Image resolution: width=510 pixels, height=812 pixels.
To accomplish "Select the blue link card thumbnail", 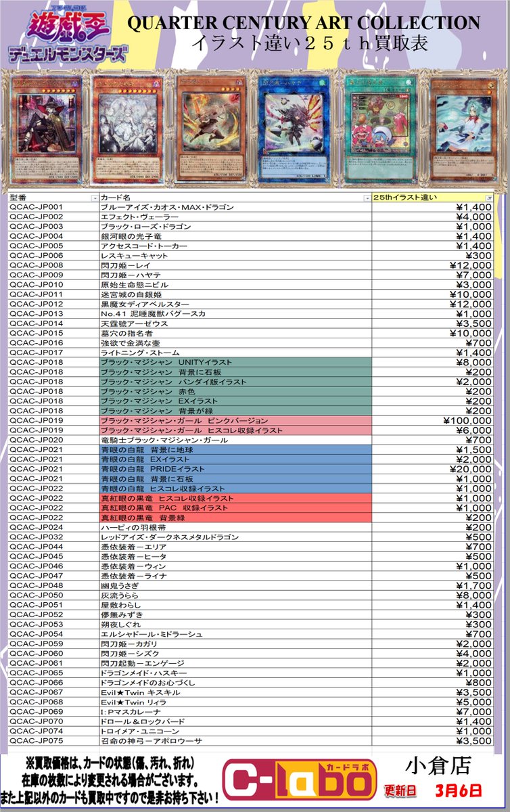I will click(295, 129).
